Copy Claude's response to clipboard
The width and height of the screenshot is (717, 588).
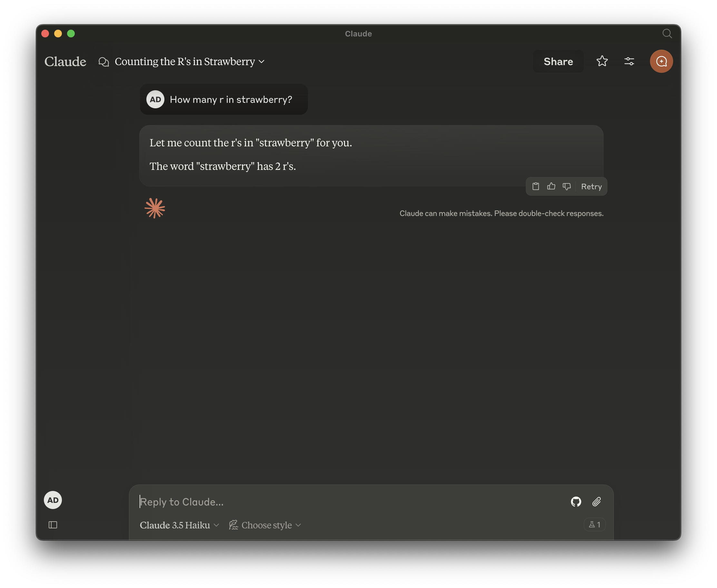tap(535, 186)
